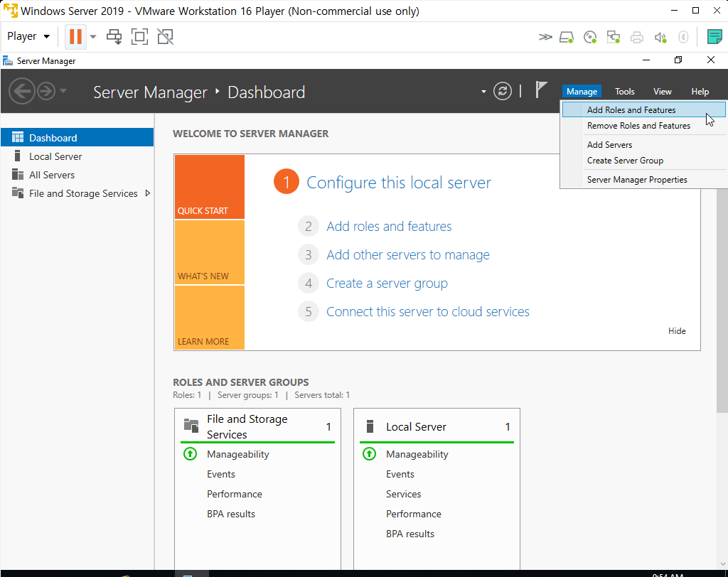Viewport: 728px width, 577px height.
Task: Click the printer device icon
Action: click(x=636, y=37)
